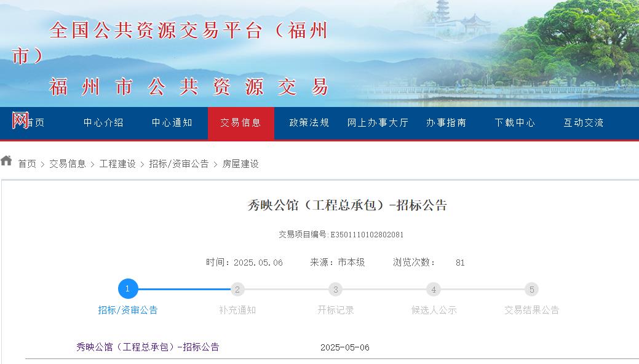Go to 互动交流 navigation item
The image size is (639, 364).
tap(584, 123)
